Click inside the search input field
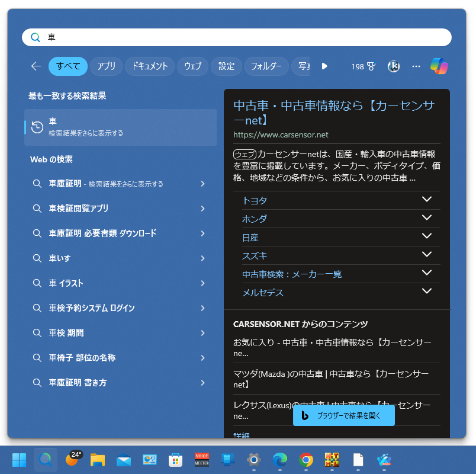Image resolution: width=476 pixels, height=474 pixels. tap(237, 37)
